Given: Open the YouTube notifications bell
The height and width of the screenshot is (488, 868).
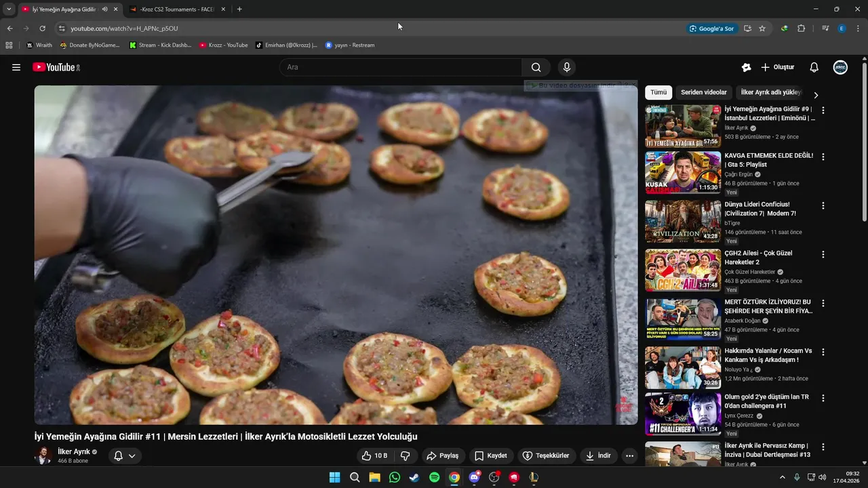Looking at the screenshot, I should (x=814, y=67).
